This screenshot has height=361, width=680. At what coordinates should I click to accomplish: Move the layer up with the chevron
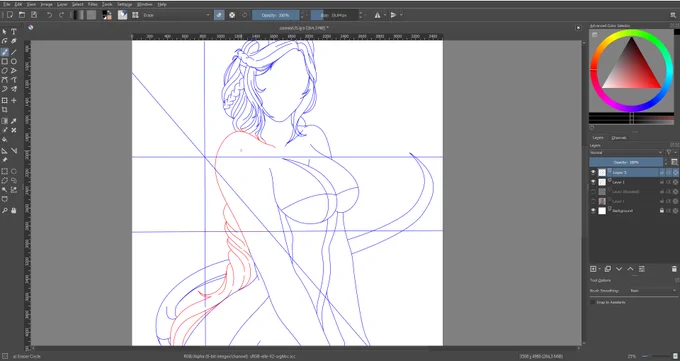click(631, 269)
